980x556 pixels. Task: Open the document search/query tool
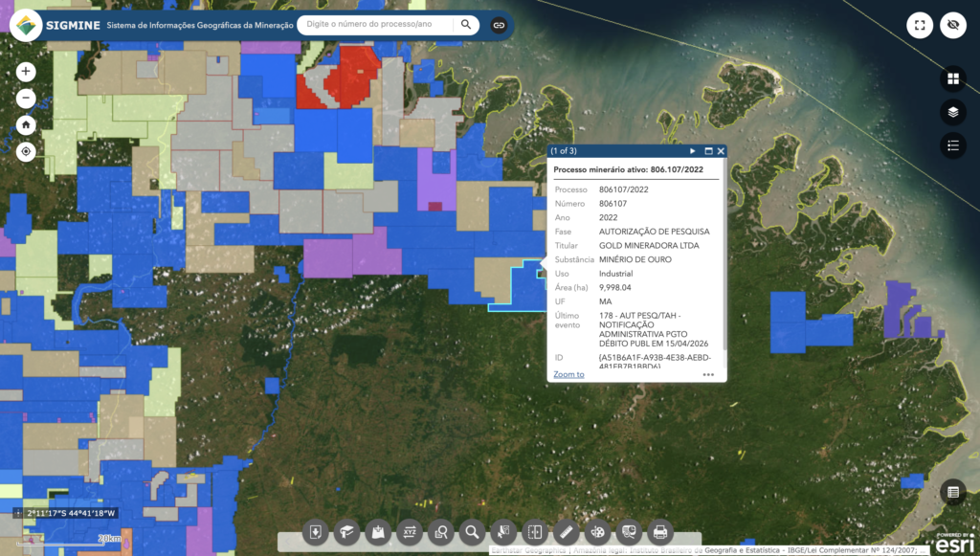coord(440,532)
